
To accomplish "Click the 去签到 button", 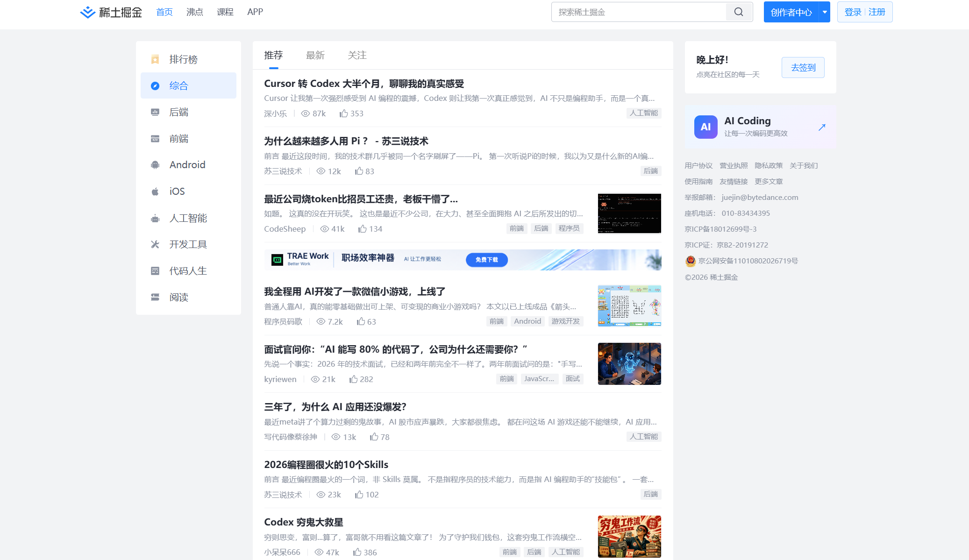I will [x=803, y=68].
